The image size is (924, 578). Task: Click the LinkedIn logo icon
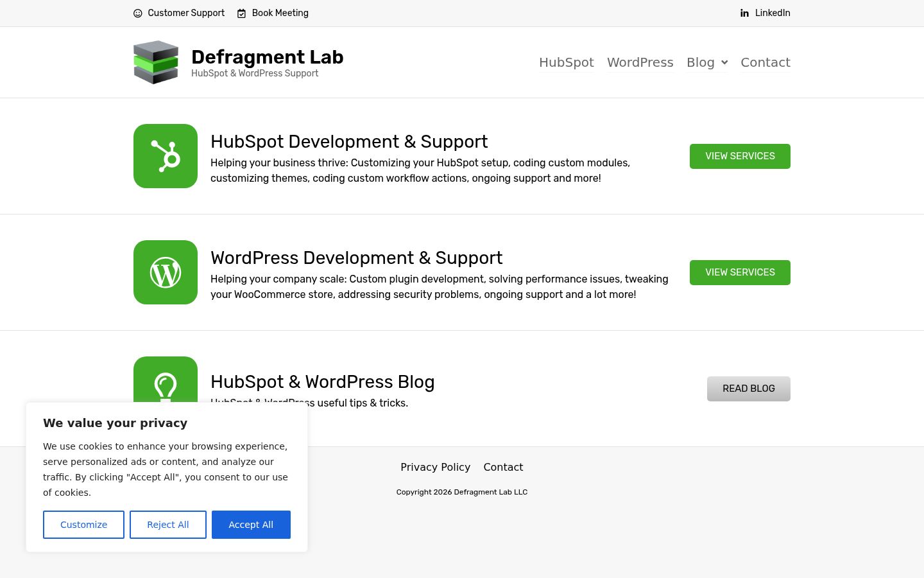744,13
